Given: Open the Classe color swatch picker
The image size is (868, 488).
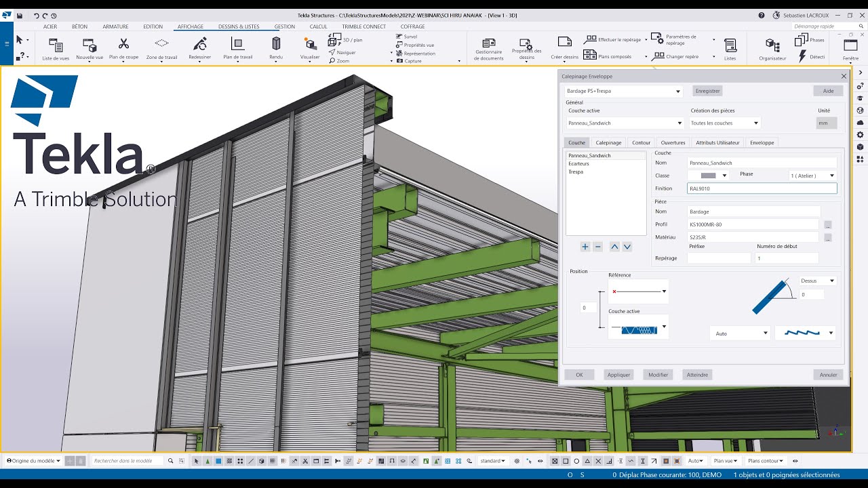Looking at the screenshot, I should (x=708, y=176).
